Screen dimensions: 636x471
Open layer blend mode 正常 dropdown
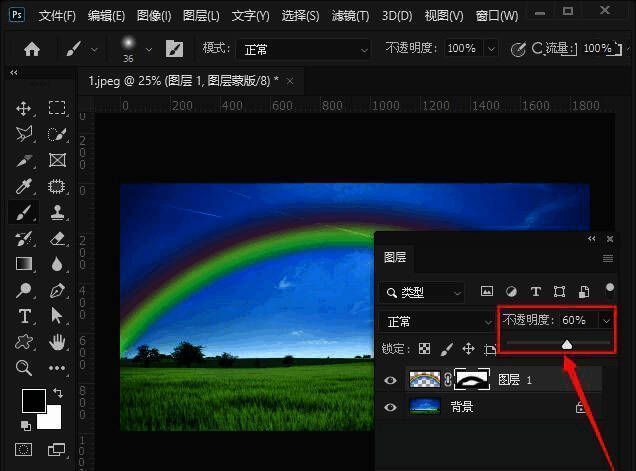pyautogui.click(x=436, y=322)
